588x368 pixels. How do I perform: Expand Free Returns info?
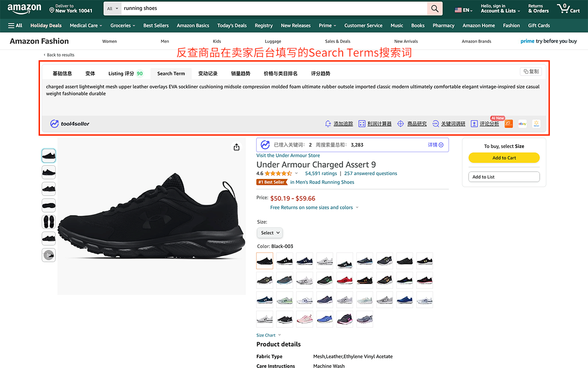point(314,207)
